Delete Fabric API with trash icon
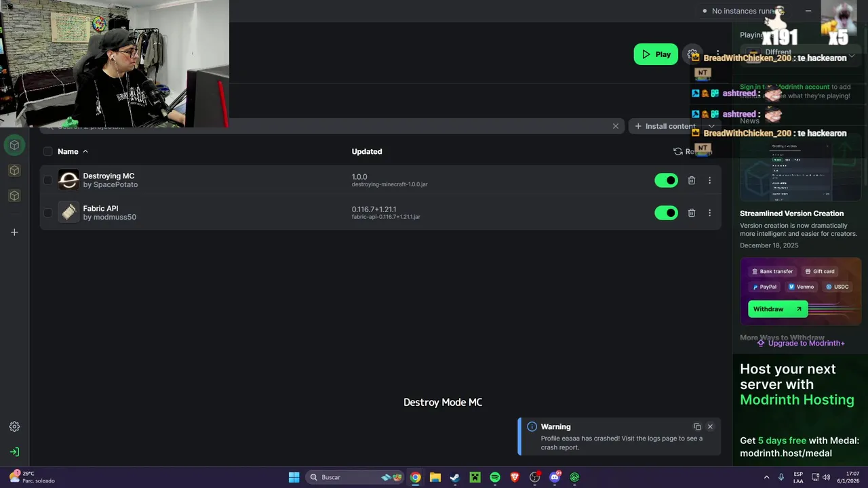The height and width of the screenshot is (488, 868). pyautogui.click(x=692, y=213)
